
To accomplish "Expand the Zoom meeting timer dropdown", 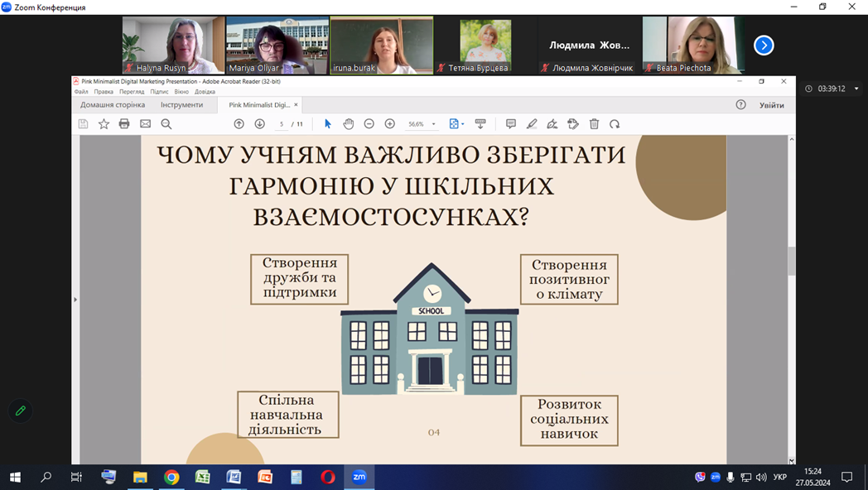I will tap(856, 89).
